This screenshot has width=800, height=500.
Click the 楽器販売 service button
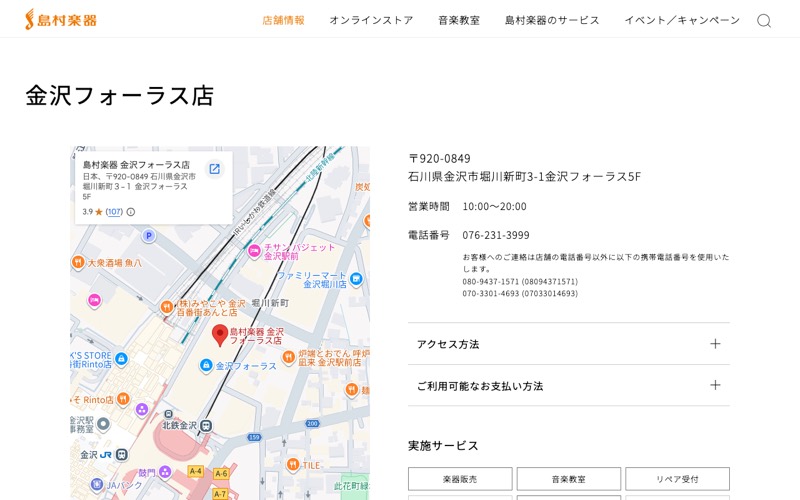460,479
